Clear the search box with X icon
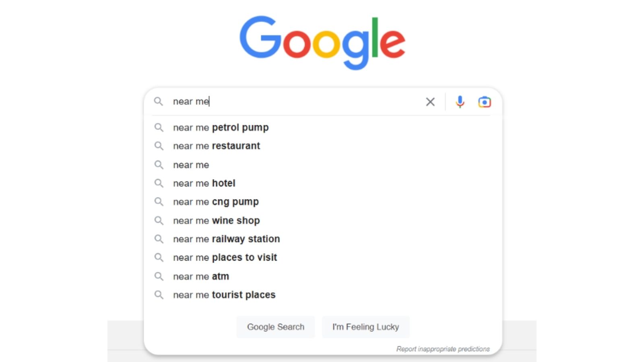The width and height of the screenshot is (644, 362). click(430, 102)
